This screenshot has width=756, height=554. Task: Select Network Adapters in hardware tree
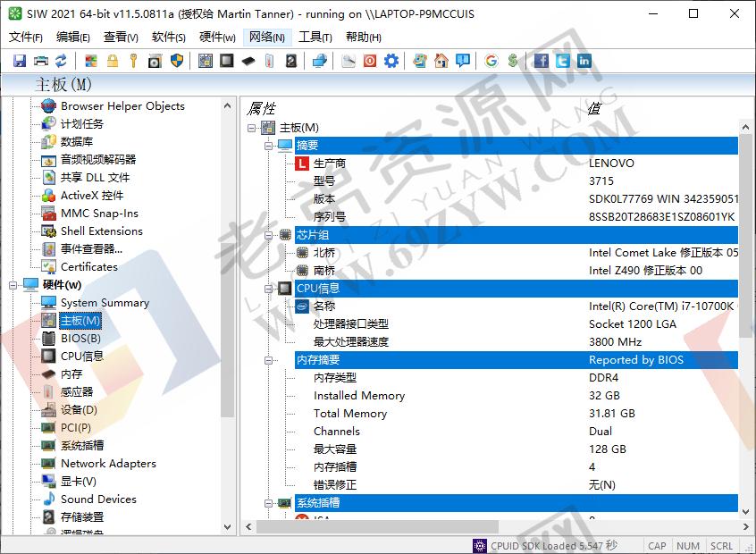[x=108, y=464]
